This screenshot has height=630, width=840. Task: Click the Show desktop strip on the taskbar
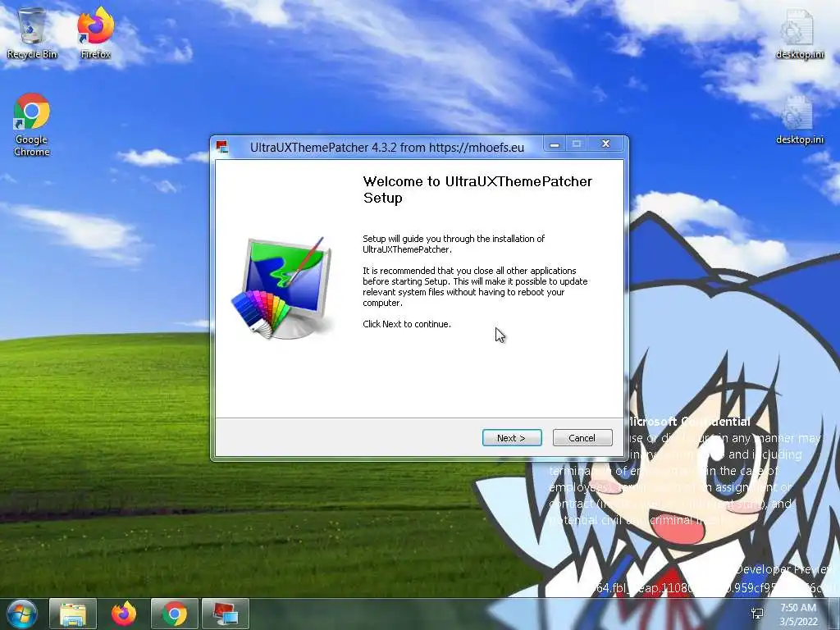click(836, 614)
